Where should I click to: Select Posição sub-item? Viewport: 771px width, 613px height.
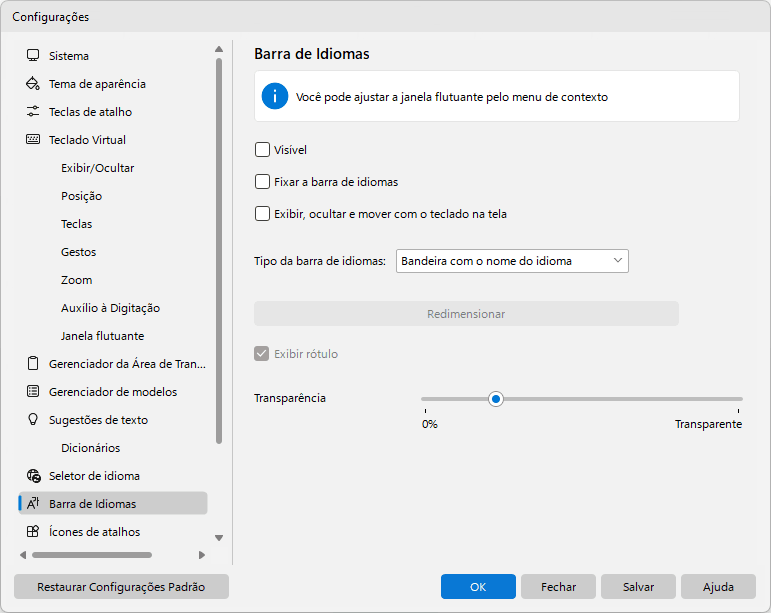[82, 196]
